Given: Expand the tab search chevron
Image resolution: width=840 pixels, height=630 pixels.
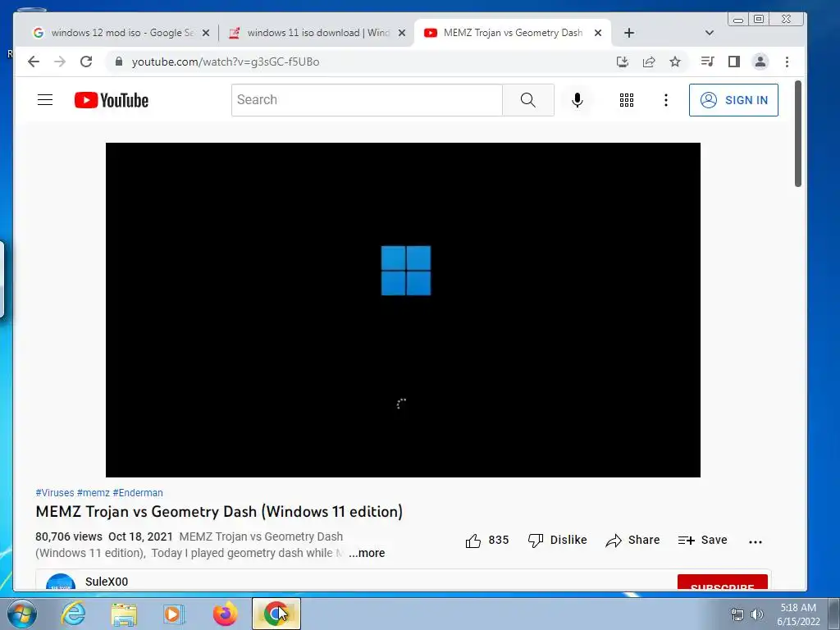Looking at the screenshot, I should 710,33.
